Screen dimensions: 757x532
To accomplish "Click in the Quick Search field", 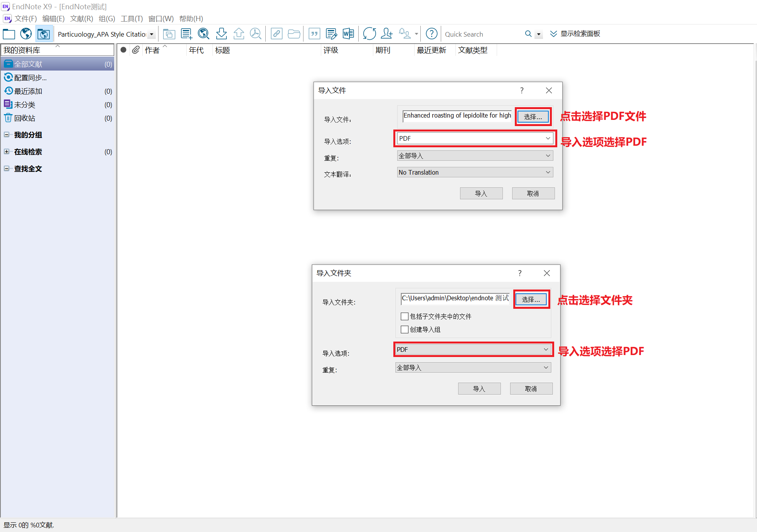I will [x=482, y=34].
